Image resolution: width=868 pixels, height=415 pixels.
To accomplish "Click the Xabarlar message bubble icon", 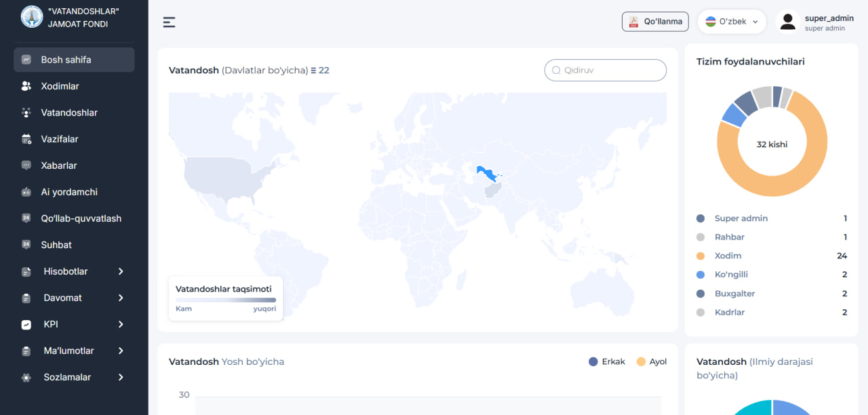I will (26, 165).
